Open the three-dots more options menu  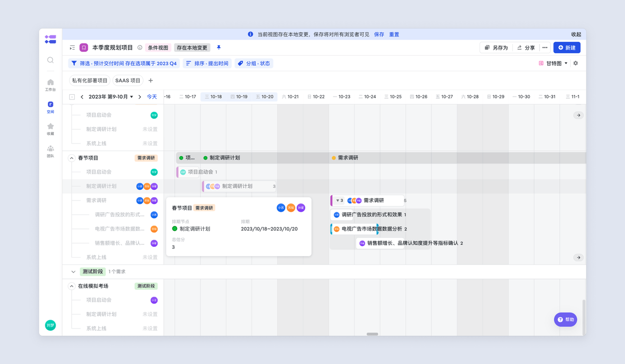545,48
